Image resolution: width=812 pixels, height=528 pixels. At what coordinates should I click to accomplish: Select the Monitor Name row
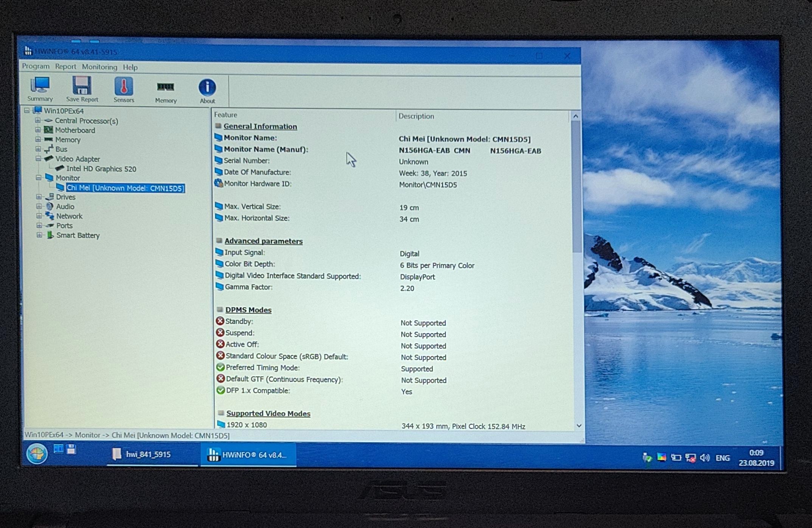coord(391,139)
